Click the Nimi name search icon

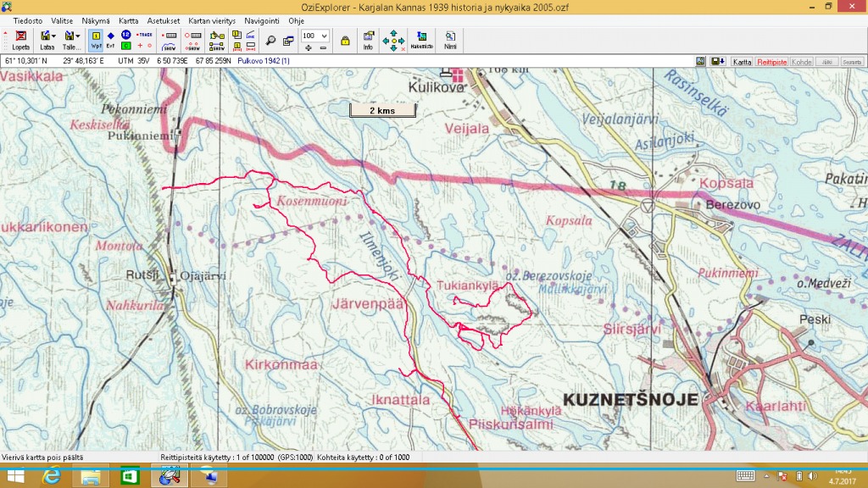450,40
